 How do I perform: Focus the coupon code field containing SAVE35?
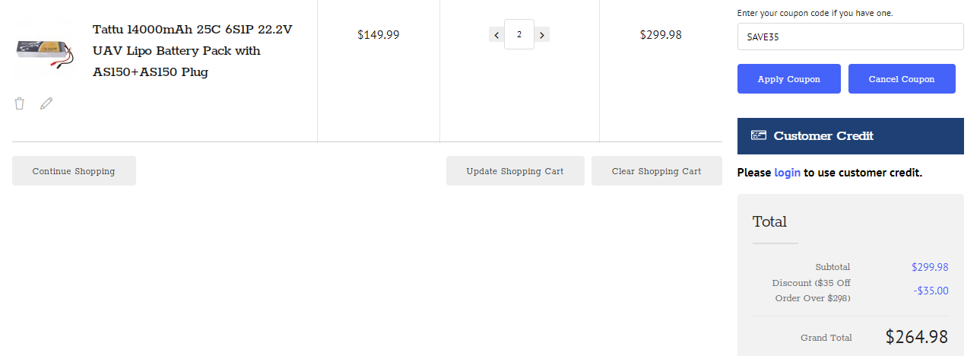(x=850, y=37)
